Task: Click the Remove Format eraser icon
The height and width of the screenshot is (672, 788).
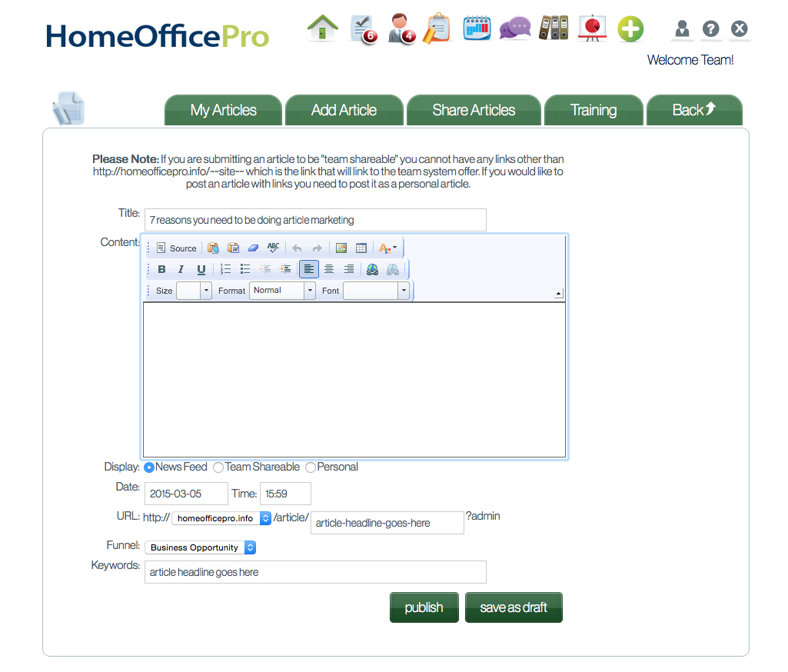Action: 253,248
